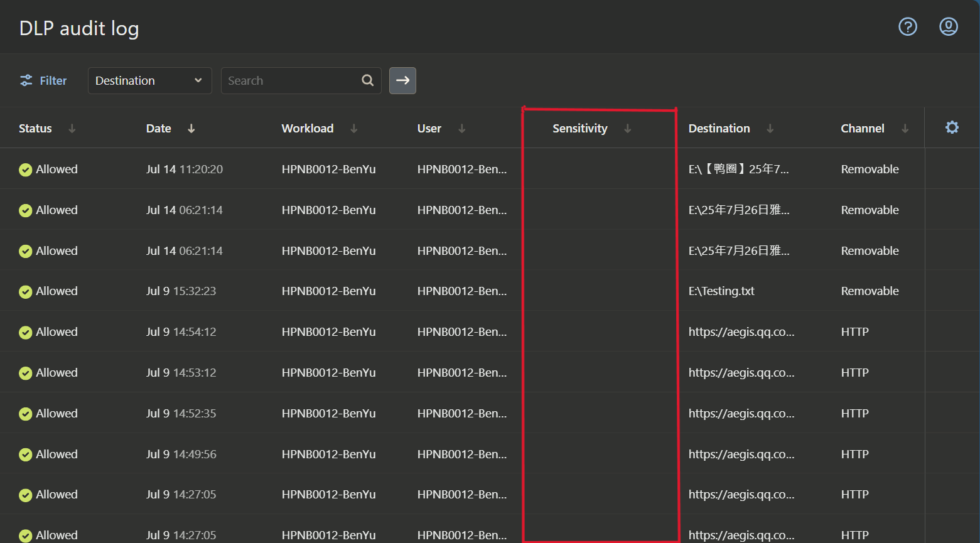980x543 pixels.
Task: Open the Destination search-field dropdown
Action: click(x=149, y=80)
